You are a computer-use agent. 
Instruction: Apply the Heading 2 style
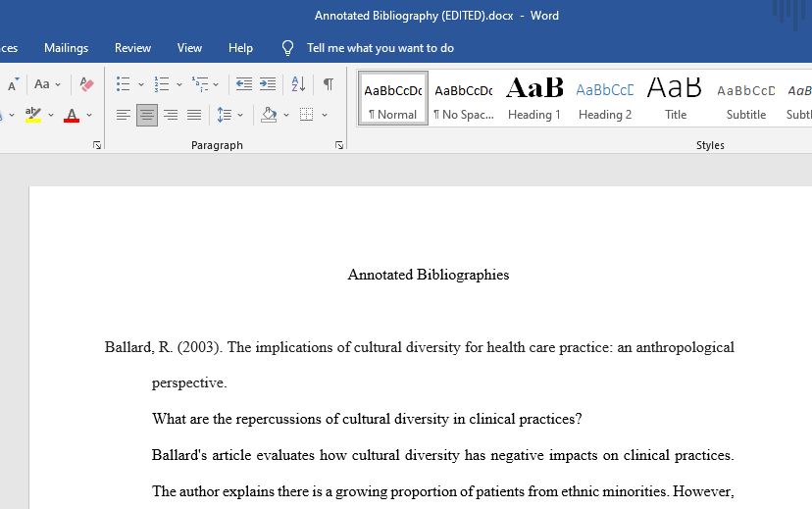coord(605,99)
